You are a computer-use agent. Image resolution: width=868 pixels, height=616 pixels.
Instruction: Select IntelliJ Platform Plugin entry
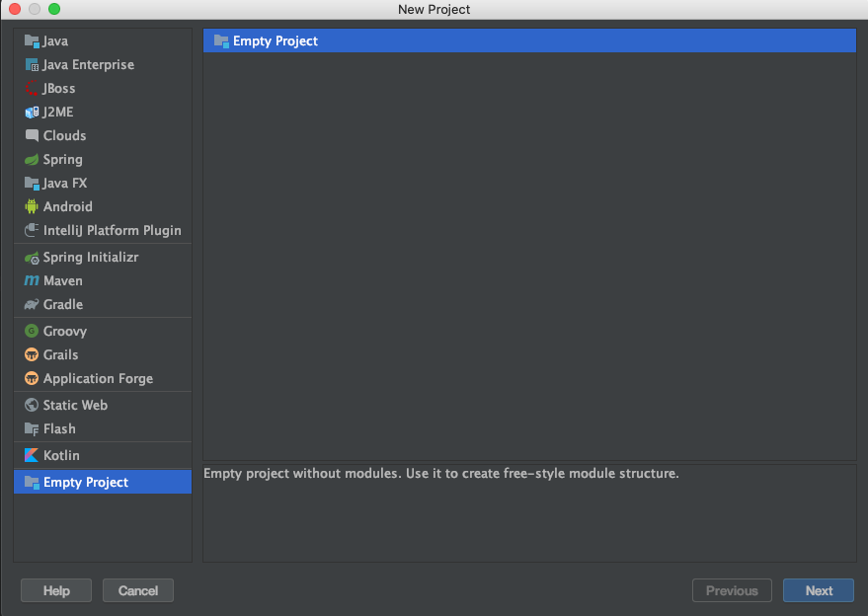tap(103, 230)
